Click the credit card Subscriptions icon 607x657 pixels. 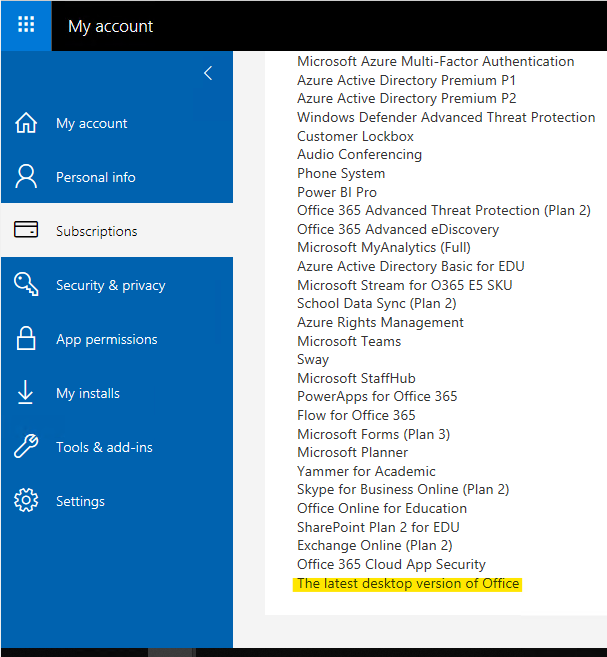[26, 231]
